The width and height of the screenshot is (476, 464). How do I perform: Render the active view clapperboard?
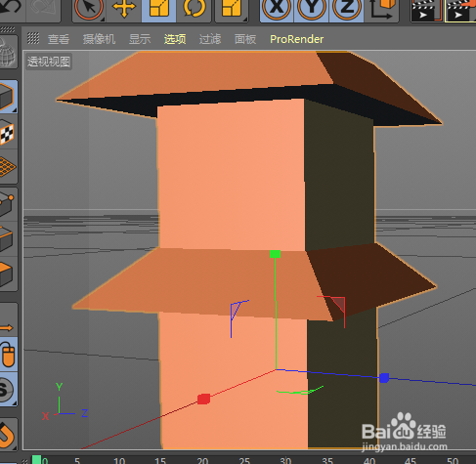point(425,10)
